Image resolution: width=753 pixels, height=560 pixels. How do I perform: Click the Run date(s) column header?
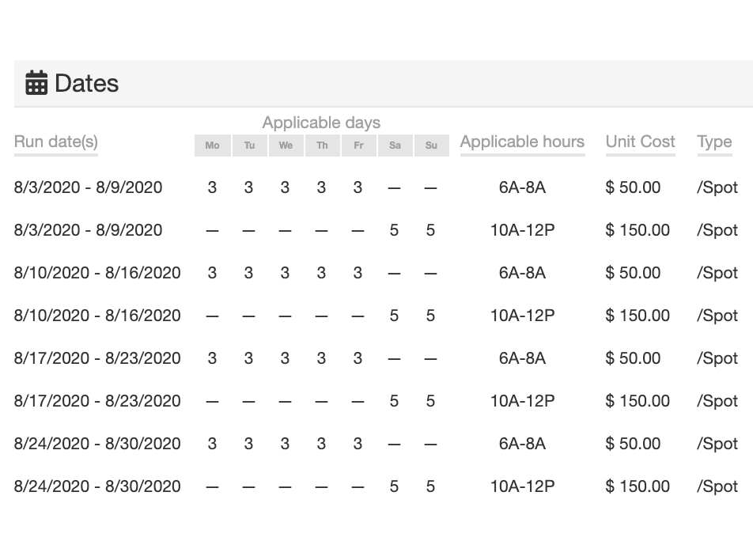pos(56,142)
